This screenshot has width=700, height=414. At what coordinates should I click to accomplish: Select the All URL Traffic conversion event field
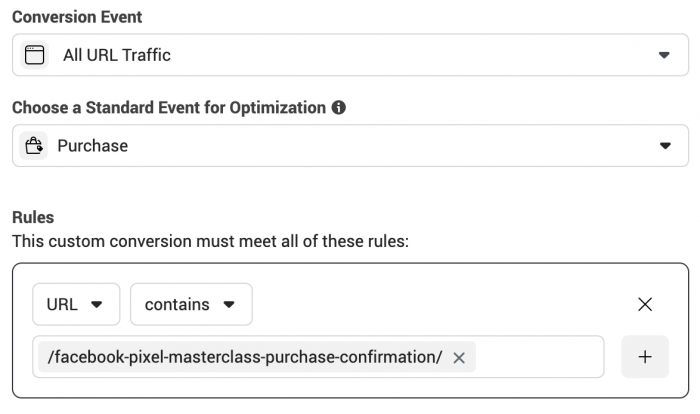pyautogui.click(x=350, y=55)
